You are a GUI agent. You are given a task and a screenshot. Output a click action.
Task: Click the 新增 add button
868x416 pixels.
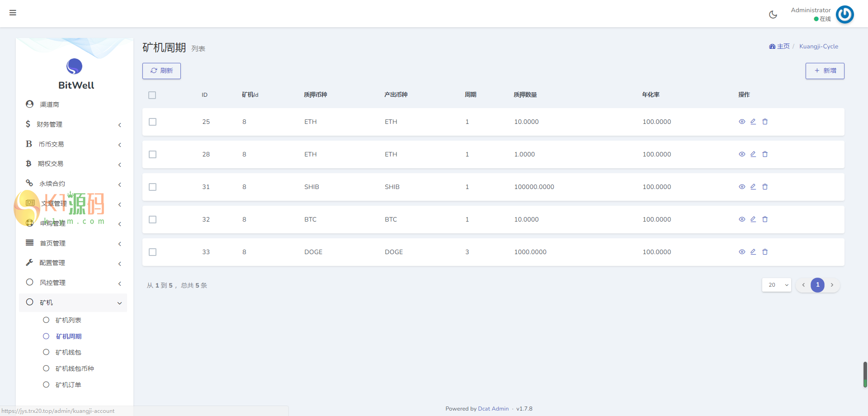tap(825, 71)
